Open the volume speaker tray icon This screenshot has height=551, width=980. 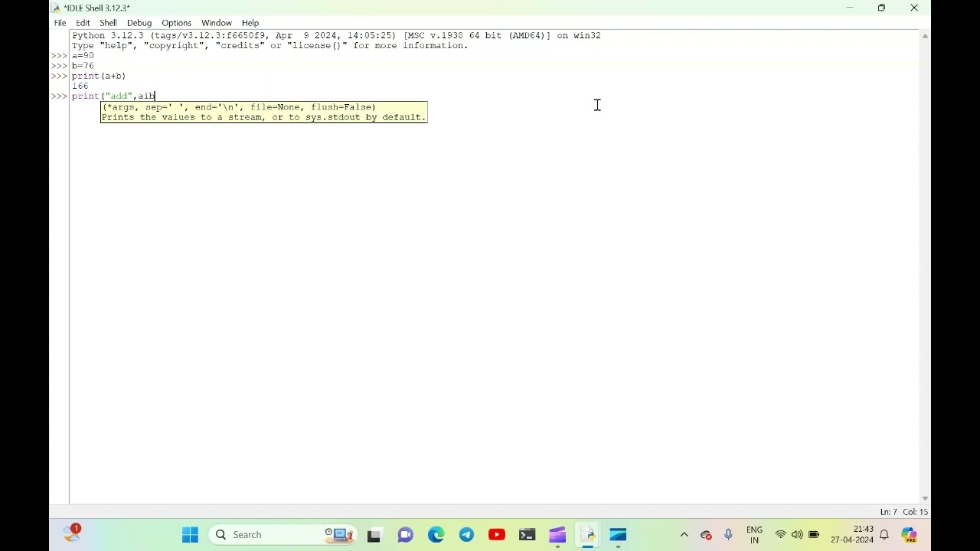coord(797,535)
